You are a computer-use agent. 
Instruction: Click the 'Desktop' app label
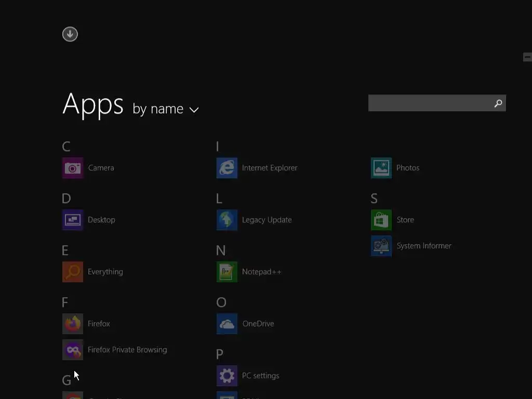tap(101, 220)
